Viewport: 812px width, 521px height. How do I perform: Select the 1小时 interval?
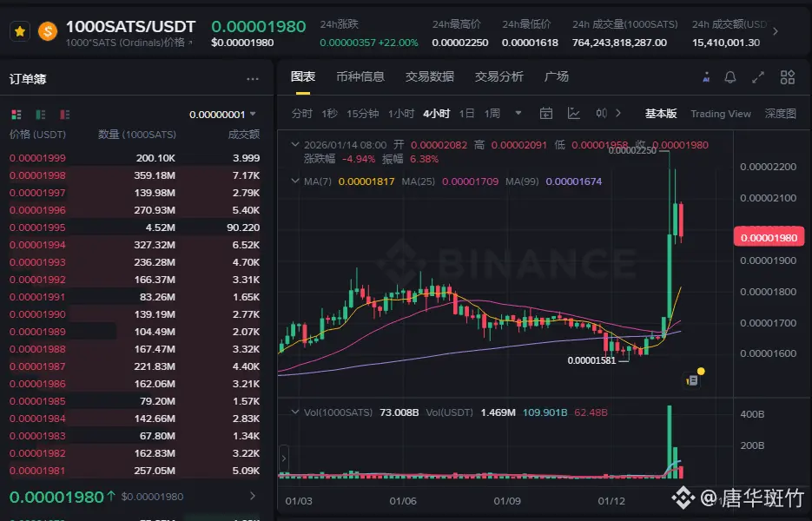401,114
